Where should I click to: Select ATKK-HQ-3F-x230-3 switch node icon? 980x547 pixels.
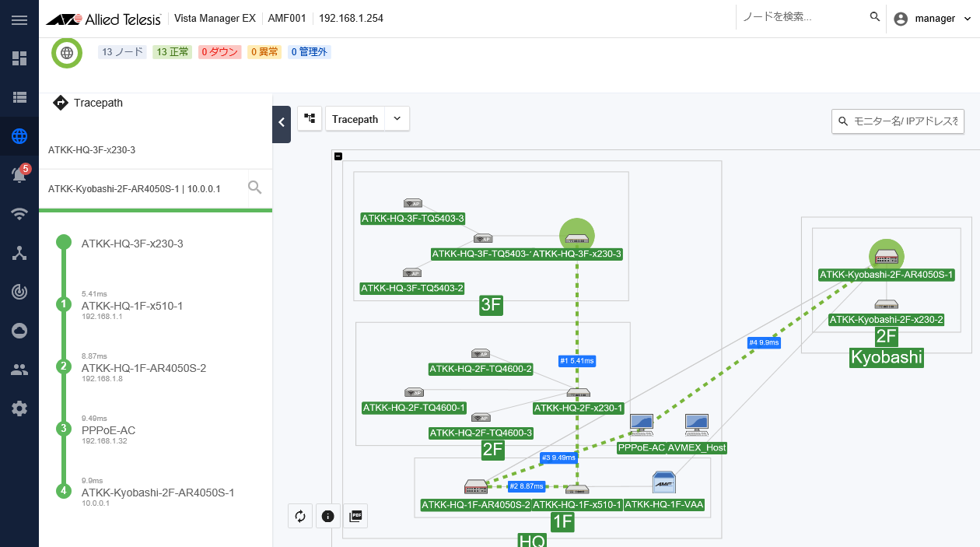pyautogui.click(x=577, y=238)
